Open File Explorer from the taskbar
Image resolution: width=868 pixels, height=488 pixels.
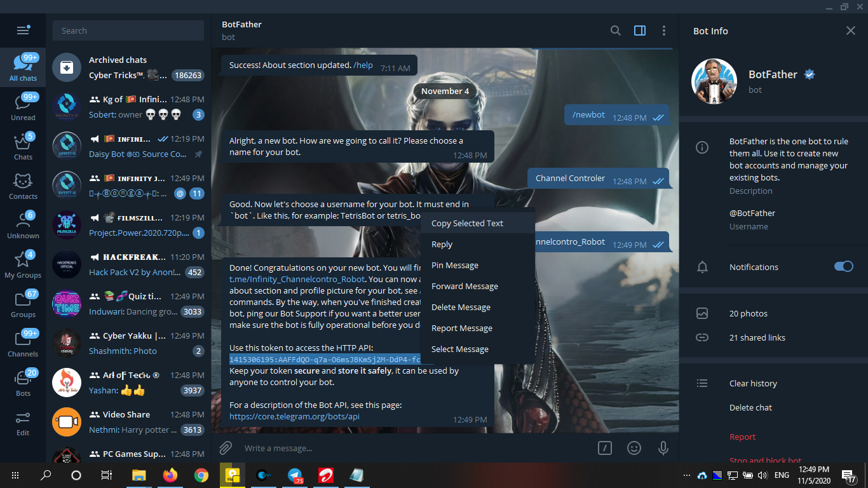[139, 475]
